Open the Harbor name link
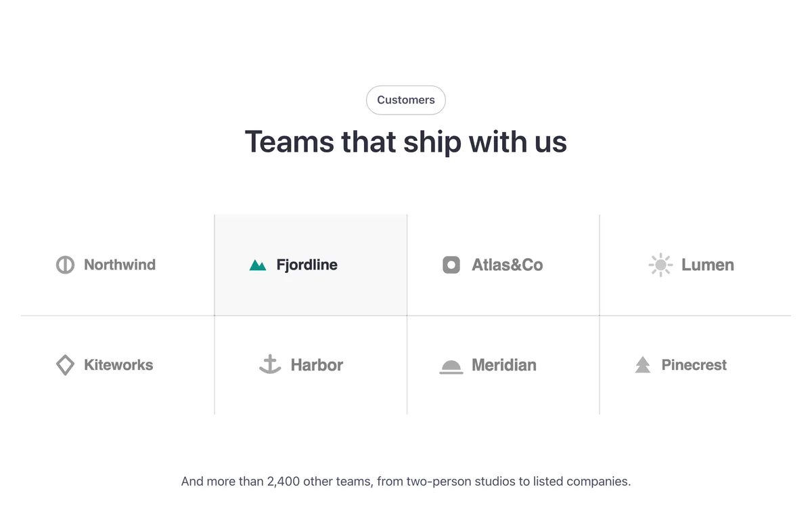 pos(317,365)
